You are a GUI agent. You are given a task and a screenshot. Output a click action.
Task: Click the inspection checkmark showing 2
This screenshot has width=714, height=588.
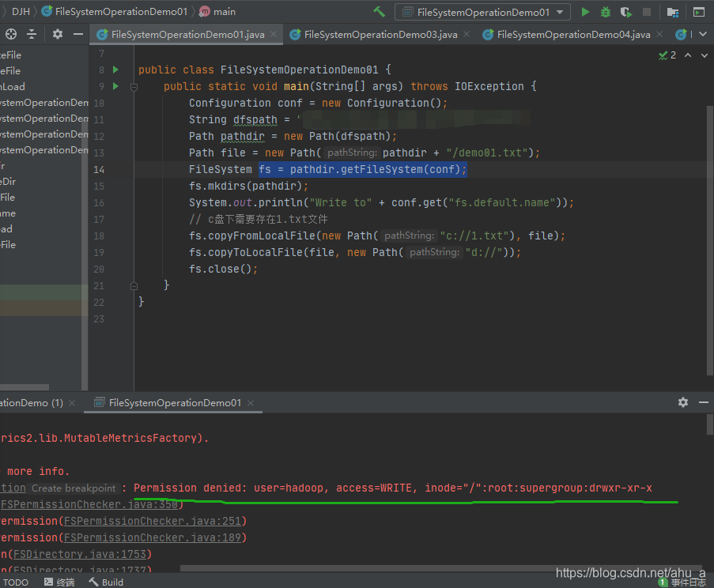pyautogui.click(x=667, y=55)
